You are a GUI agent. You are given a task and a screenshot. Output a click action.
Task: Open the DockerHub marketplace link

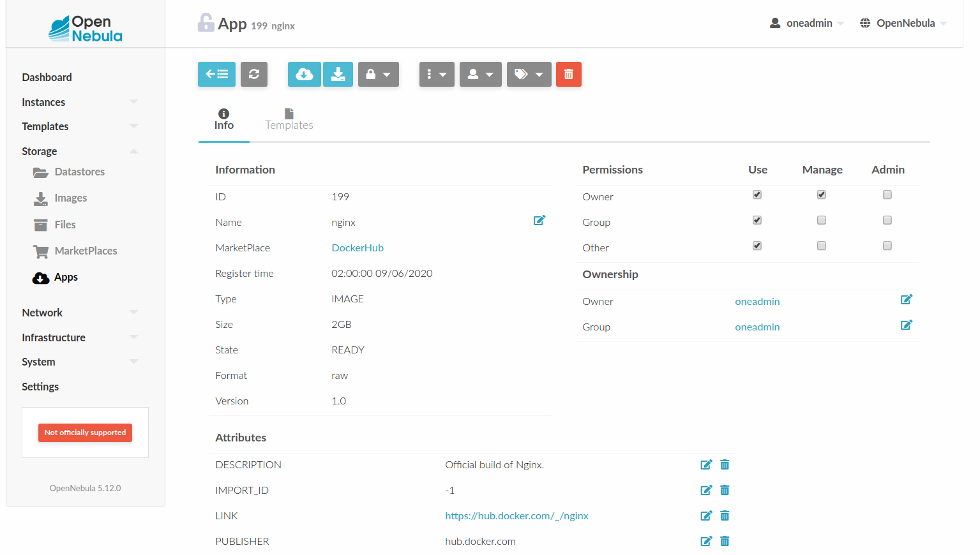pos(358,248)
